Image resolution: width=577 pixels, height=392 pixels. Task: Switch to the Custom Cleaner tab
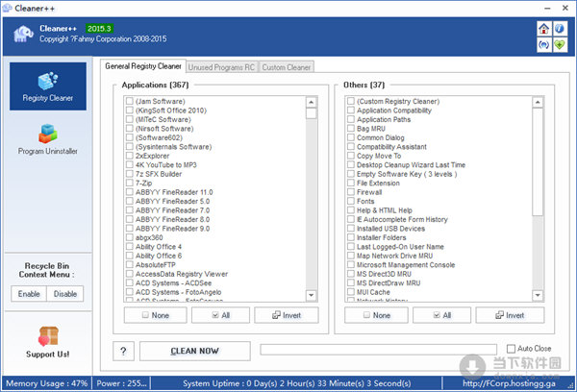[287, 67]
